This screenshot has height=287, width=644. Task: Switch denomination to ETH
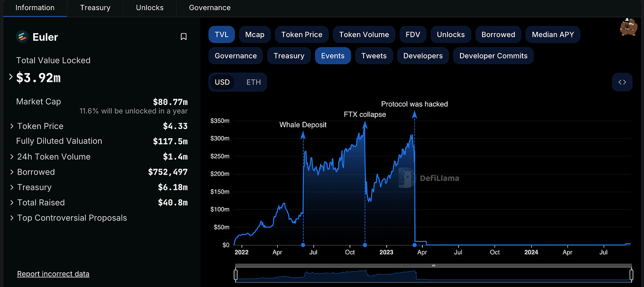point(253,82)
